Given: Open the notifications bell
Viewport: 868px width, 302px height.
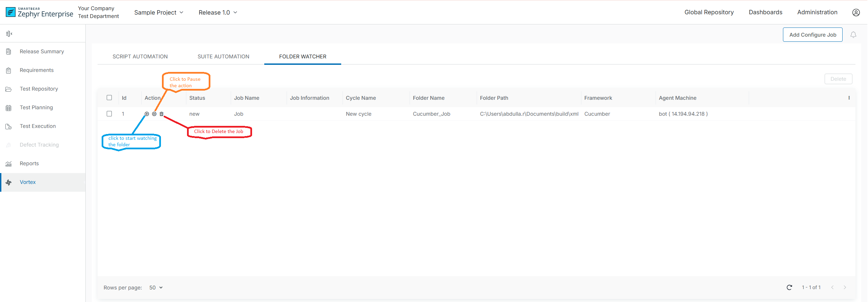Looking at the screenshot, I should coord(853,35).
